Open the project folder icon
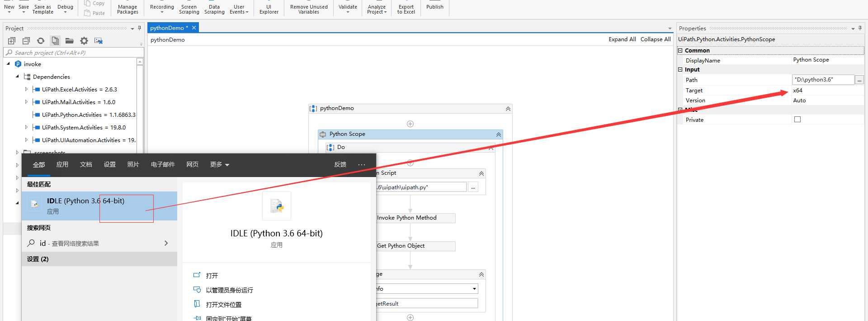This screenshot has height=321, width=868. pyautogui.click(x=69, y=41)
